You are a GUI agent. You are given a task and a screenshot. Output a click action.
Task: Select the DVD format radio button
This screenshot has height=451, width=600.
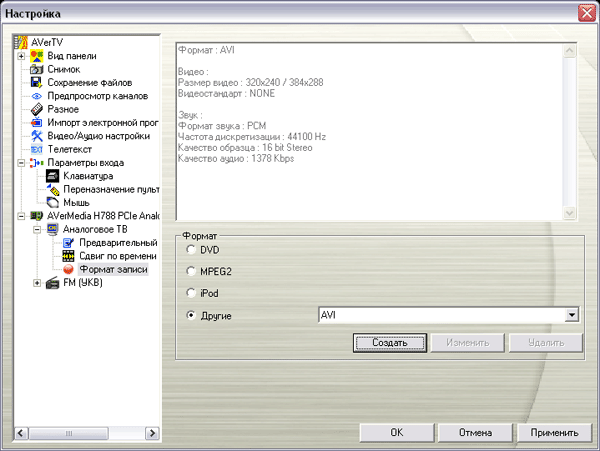pyautogui.click(x=191, y=250)
